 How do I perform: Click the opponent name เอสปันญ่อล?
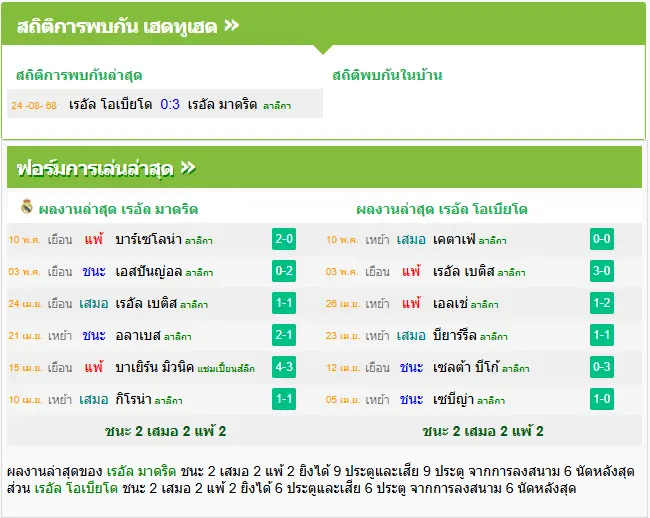click(x=149, y=271)
